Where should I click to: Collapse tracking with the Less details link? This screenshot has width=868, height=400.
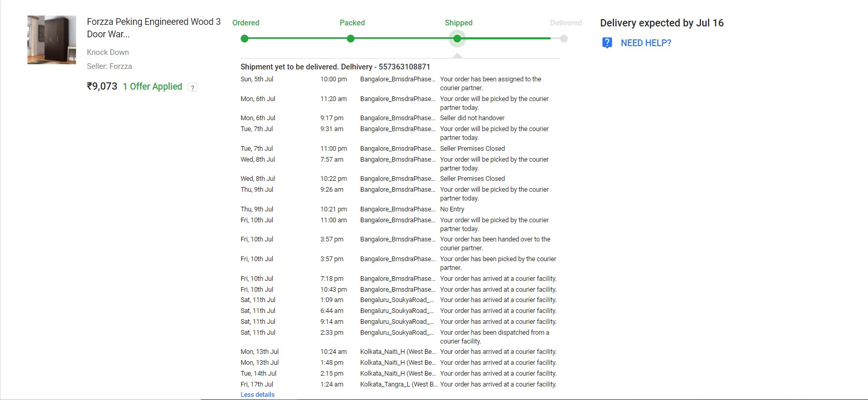(x=257, y=395)
